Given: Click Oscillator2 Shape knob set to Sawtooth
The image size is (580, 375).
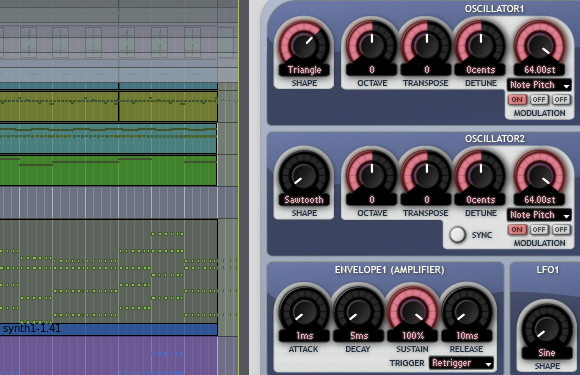Looking at the screenshot, I should tap(304, 175).
